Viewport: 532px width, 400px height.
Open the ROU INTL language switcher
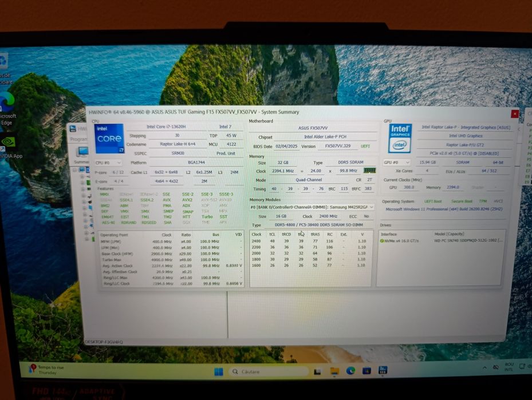[509, 367]
